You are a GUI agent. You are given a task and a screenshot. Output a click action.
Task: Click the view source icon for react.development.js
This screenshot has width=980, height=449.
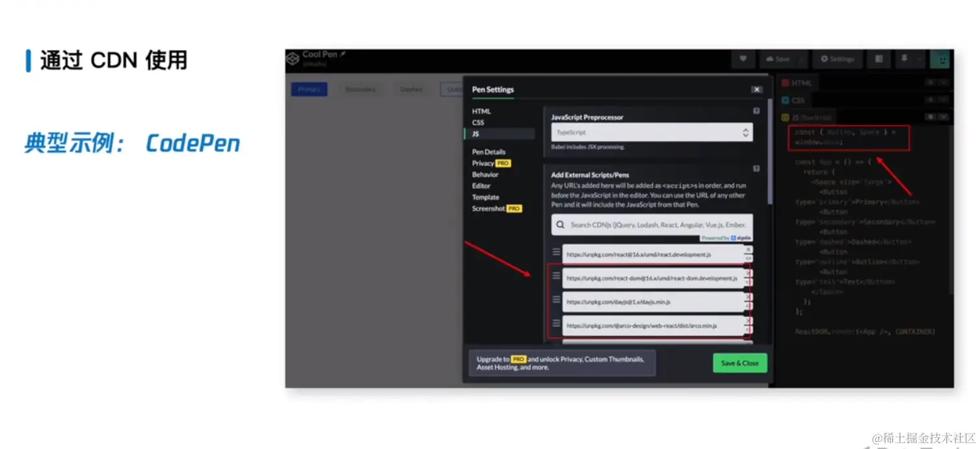point(748,258)
